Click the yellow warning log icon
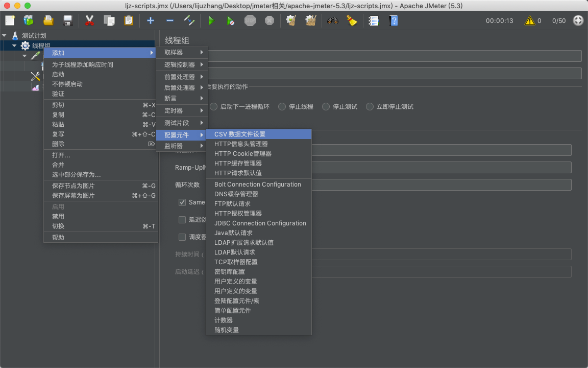 529,20
